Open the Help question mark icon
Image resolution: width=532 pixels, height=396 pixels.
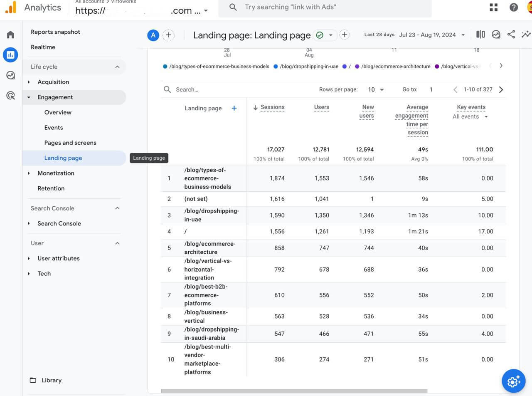coord(514,7)
